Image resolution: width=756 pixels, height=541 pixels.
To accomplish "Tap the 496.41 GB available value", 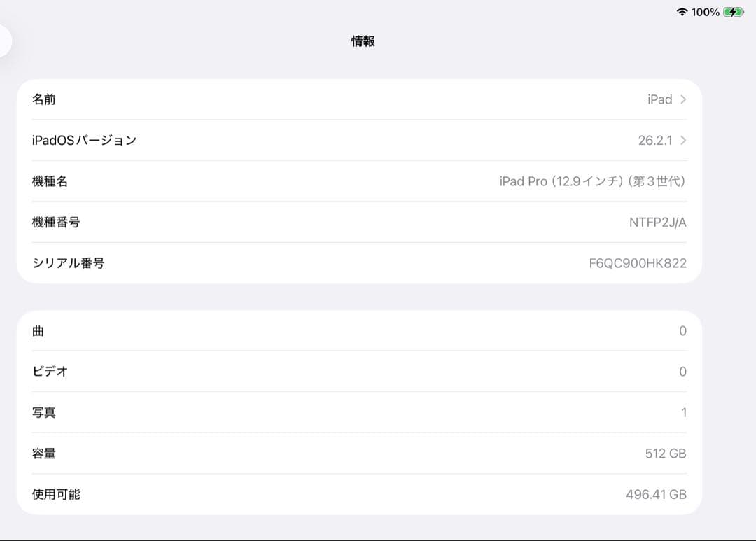I will click(x=656, y=494).
